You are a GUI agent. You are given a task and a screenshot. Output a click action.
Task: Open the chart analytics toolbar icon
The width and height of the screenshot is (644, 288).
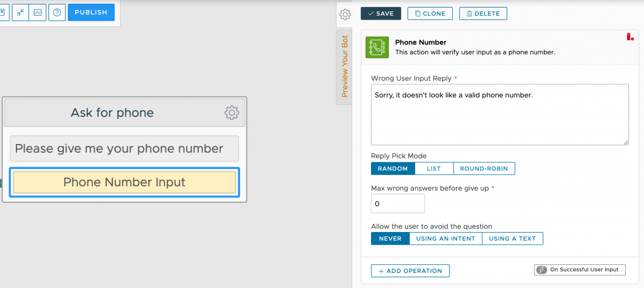pos(38,13)
